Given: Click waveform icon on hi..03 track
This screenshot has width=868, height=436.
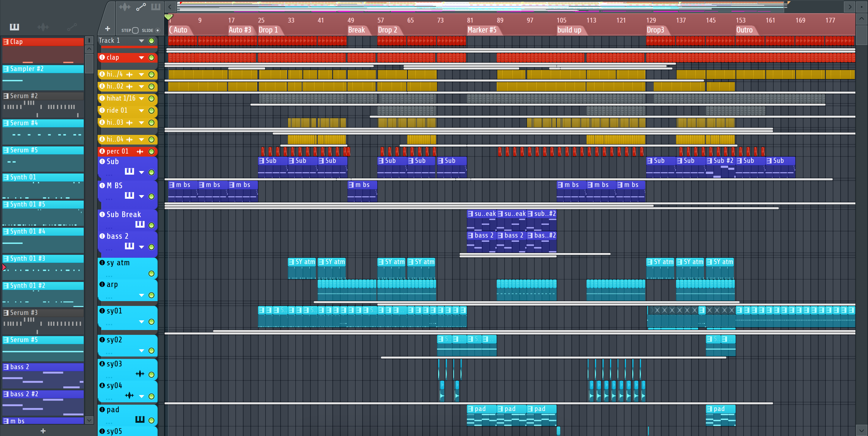Looking at the screenshot, I should 129,123.
